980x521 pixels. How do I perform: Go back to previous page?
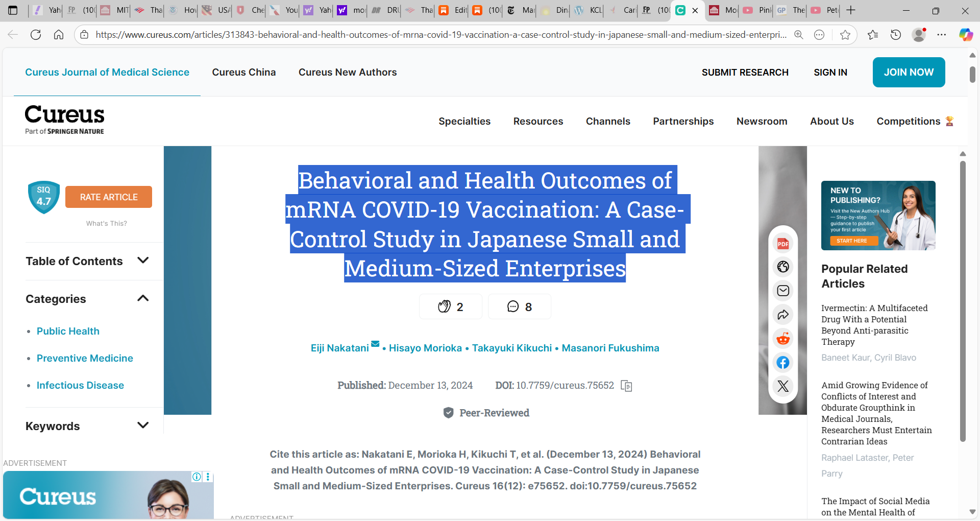13,35
